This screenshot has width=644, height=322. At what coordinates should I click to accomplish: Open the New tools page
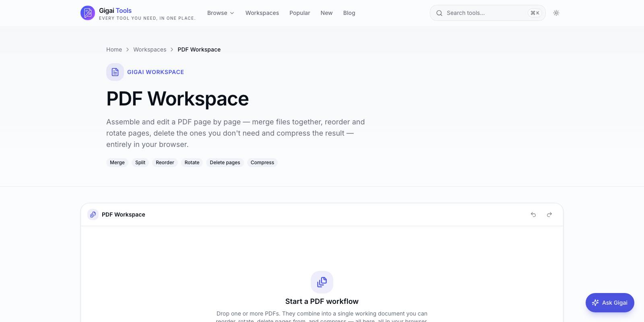pos(326,13)
